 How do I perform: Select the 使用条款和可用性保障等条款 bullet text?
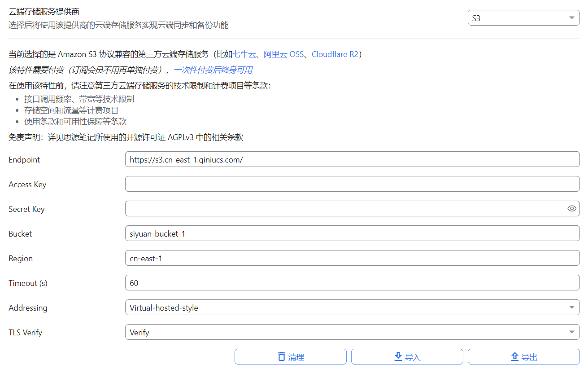coord(75,121)
